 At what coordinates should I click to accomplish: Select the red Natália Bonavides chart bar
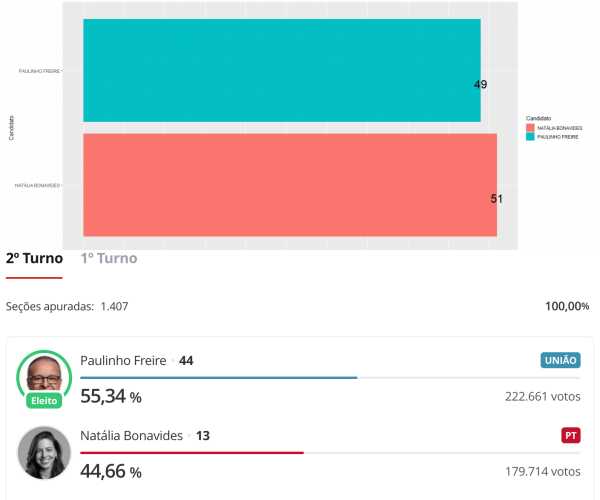tap(288, 185)
